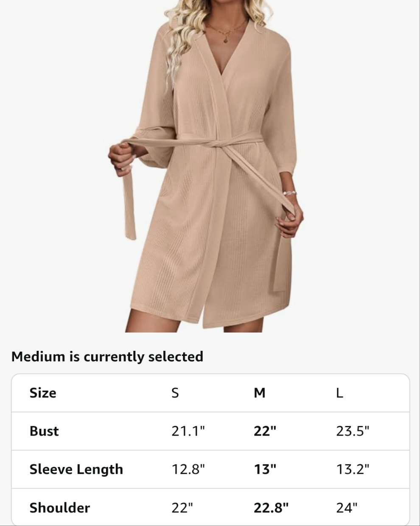Click the Shoulder row label
The width and height of the screenshot is (420, 526).
tap(60, 508)
